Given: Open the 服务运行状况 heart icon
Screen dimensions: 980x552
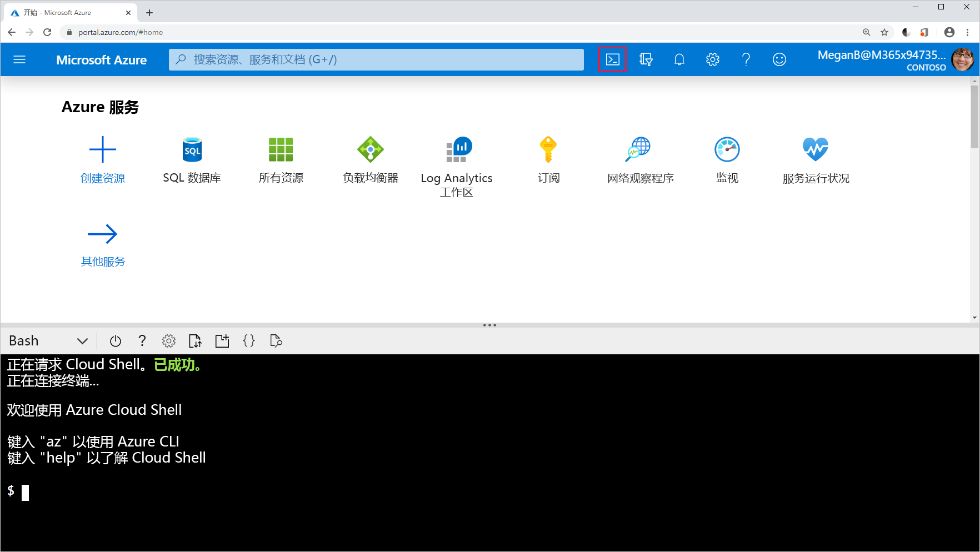Looking at the screenshot, I should tap(816, 149).
